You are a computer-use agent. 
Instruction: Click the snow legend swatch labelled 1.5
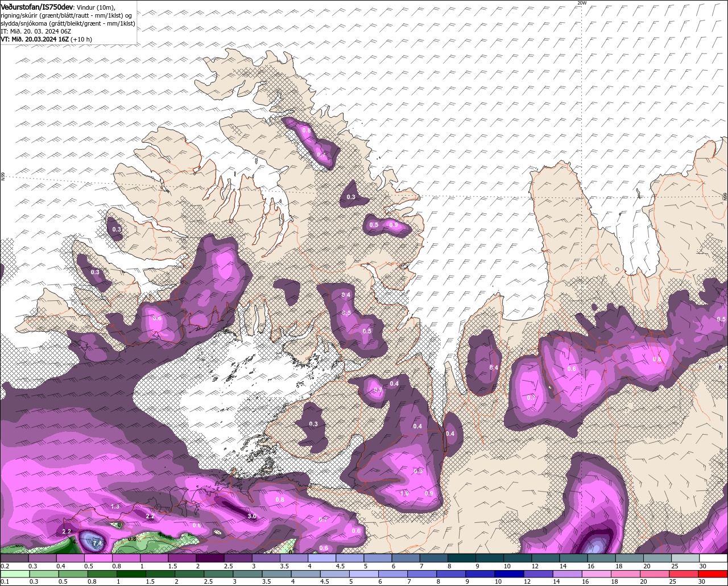tap(182, 558)
